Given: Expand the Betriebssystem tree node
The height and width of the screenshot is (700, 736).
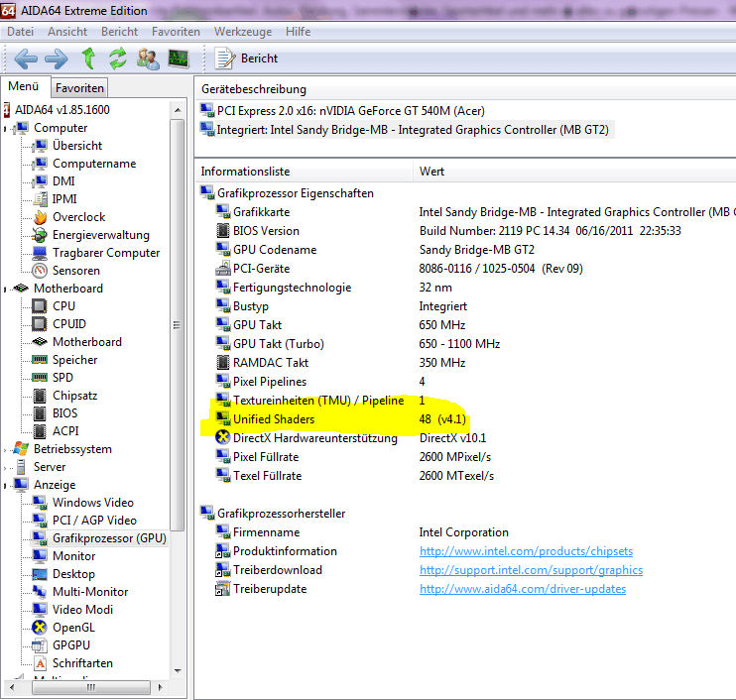Looking at the screenshot, I should tap(5, 449).
